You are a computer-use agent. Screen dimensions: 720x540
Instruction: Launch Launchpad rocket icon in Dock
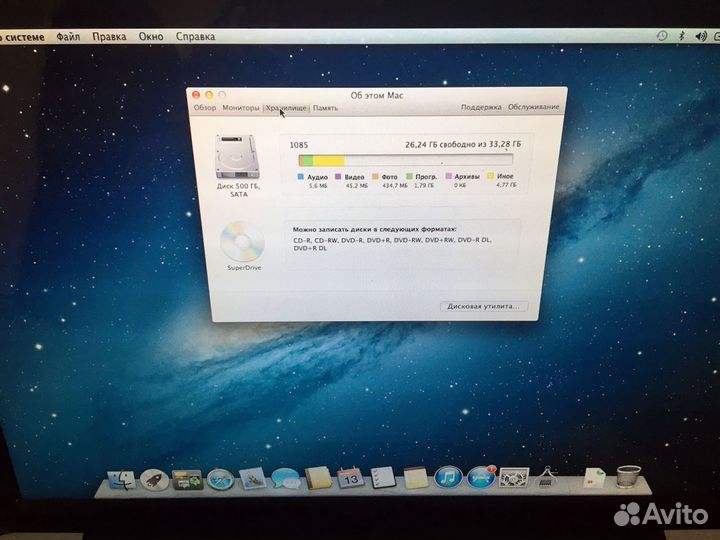[x=154, y=479]
